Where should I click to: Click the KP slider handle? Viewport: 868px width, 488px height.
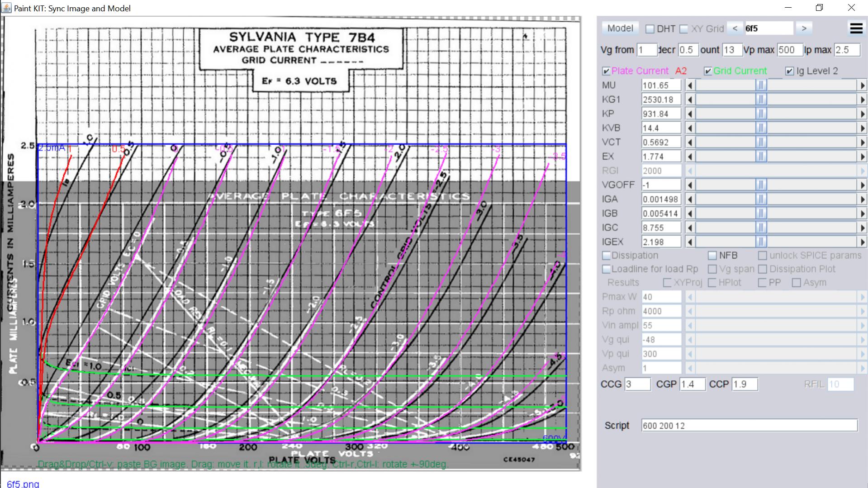tap(761, 114)
